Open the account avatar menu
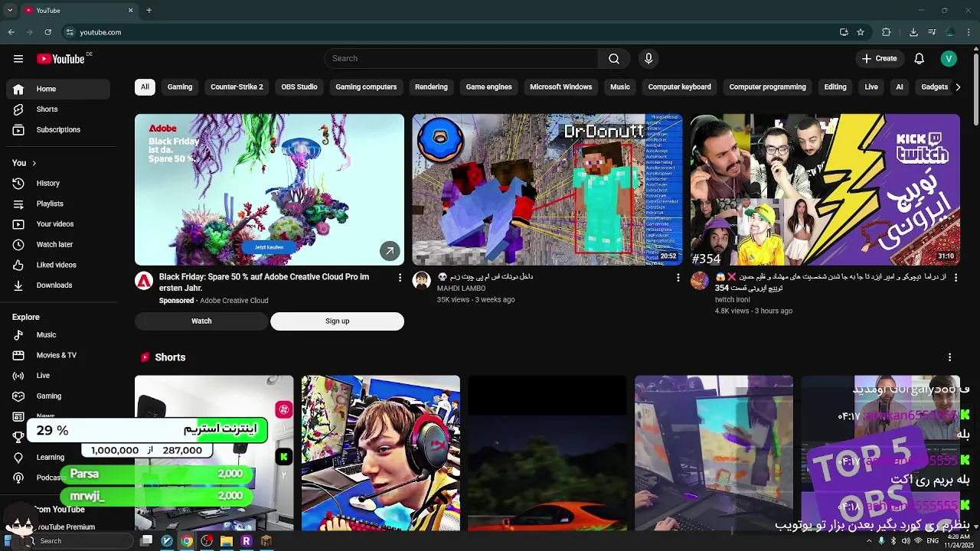The image size is (980, 551). coord(949,59)
